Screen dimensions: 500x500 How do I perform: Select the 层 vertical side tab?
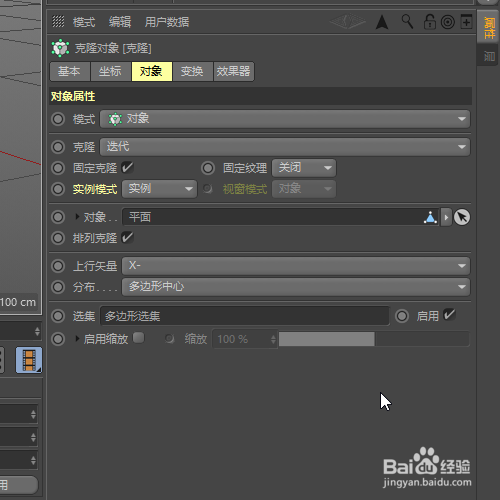click(x=489, y=55)
